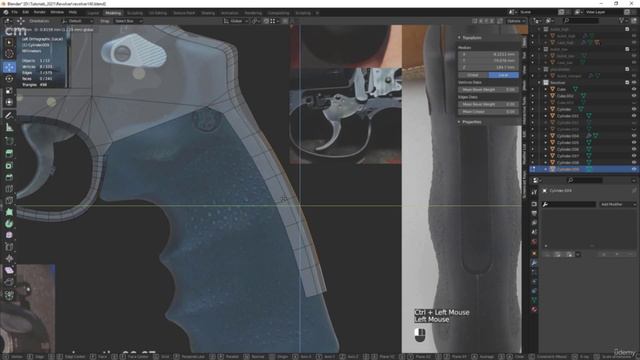Activate the Move tool in toolbar
Image resolution: width=640 pixels, height=360 pixels.
click(x=9, y=67)
